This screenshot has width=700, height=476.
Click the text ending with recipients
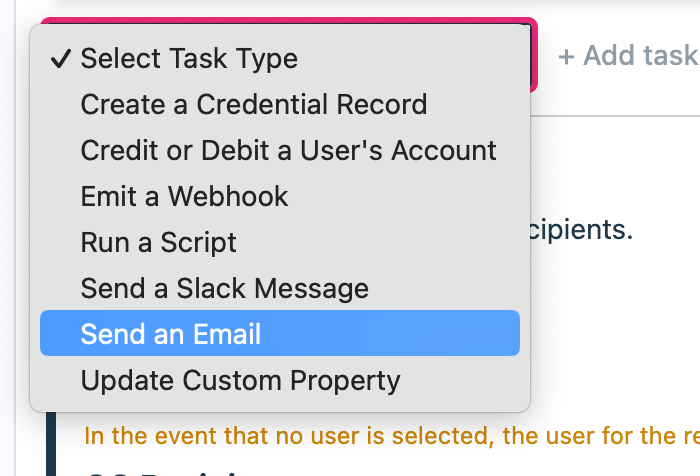click(581, 230)
